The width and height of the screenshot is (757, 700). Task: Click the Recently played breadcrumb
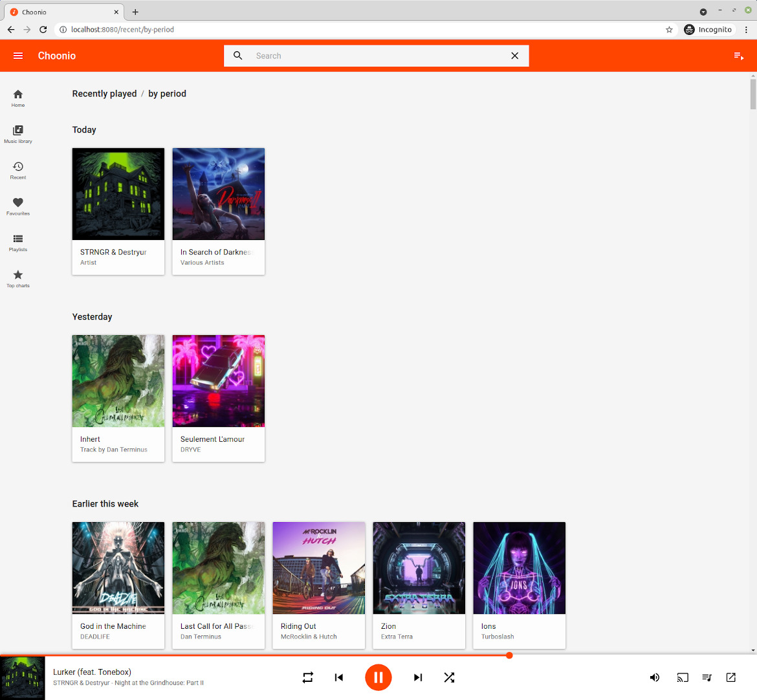point(104,94)
